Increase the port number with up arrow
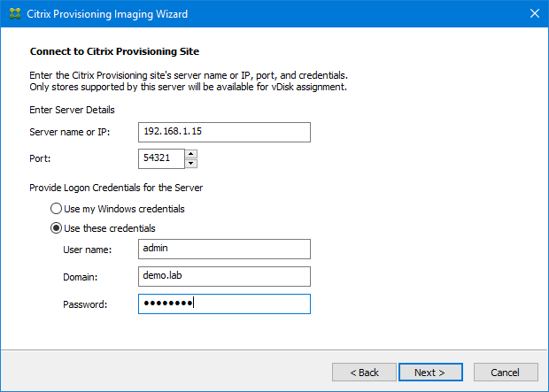The image size is (549, 392). [x=190, y=154]
